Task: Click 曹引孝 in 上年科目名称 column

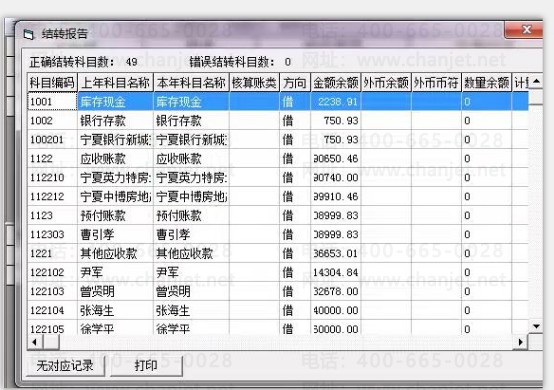Action: click(116, 235)
